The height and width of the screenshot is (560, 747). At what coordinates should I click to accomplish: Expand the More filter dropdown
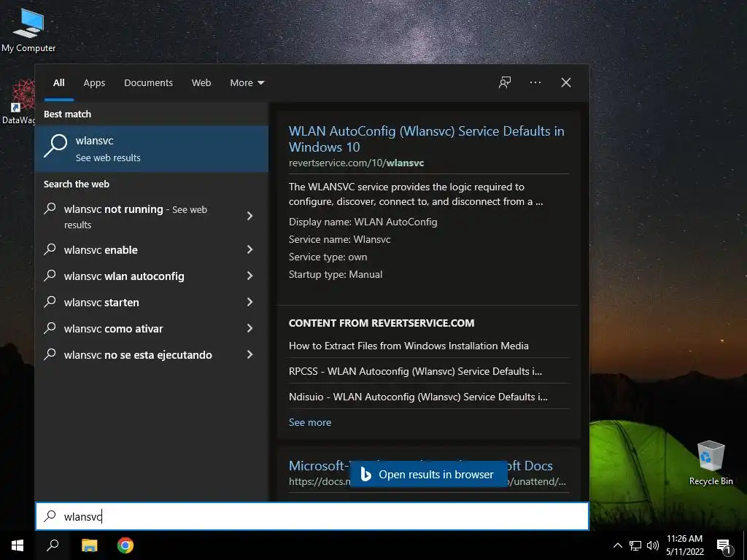pyautogui.click(x=247, y=83)
